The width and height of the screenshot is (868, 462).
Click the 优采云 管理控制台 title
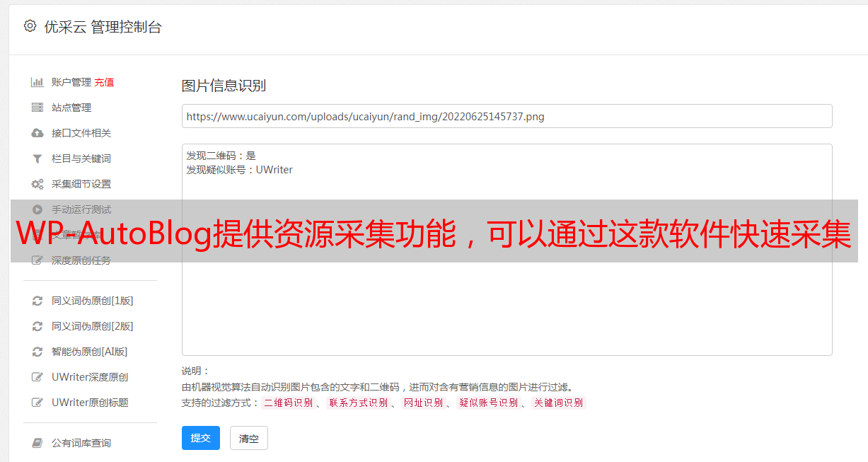[x=103, y=27]
